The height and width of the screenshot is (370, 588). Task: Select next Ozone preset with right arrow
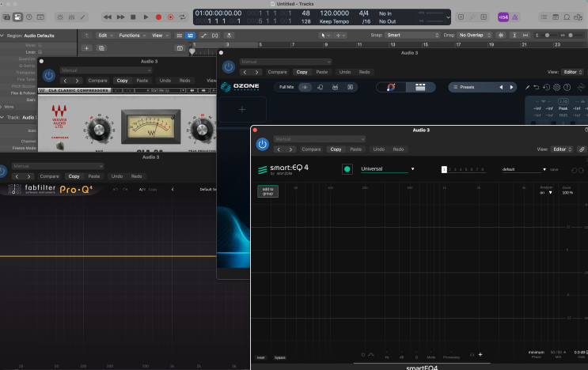[511, 87]
